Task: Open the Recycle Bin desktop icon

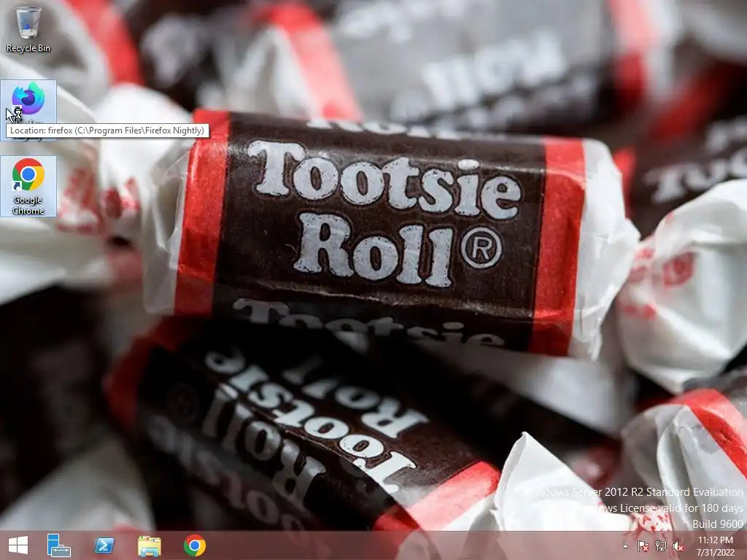Action: 28,29
